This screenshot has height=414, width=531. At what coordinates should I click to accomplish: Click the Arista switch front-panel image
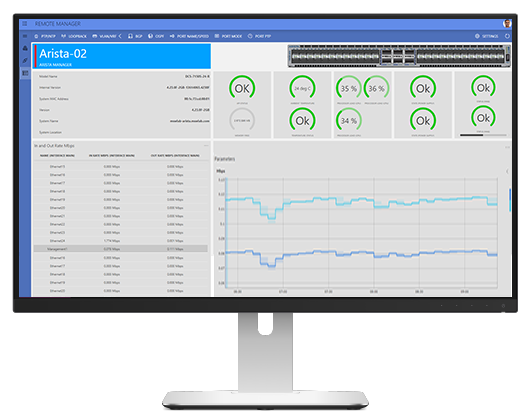click(399, 56)
